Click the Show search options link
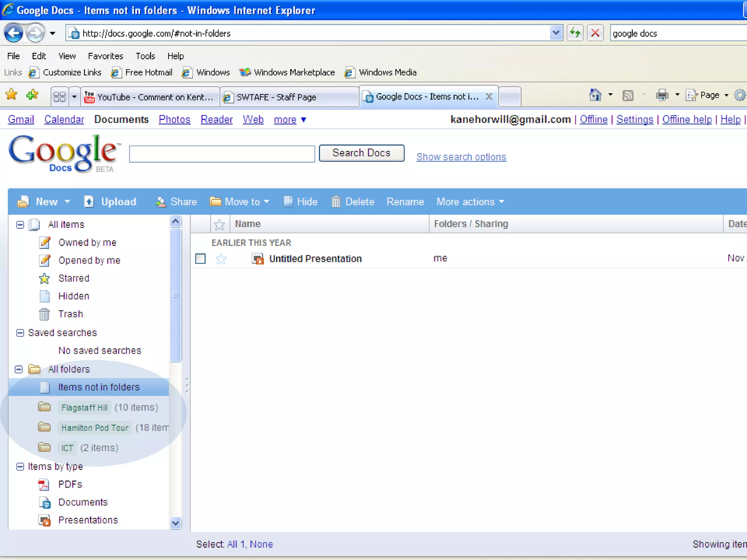The width and height of the screenshot is (747, 560). click(461, 157)
